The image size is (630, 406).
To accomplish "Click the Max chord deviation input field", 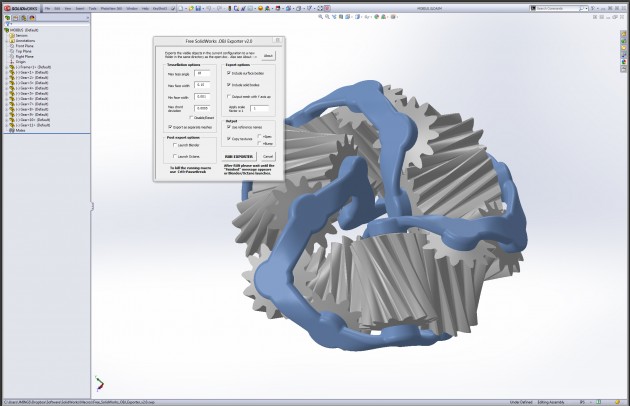I will point(202,108).
